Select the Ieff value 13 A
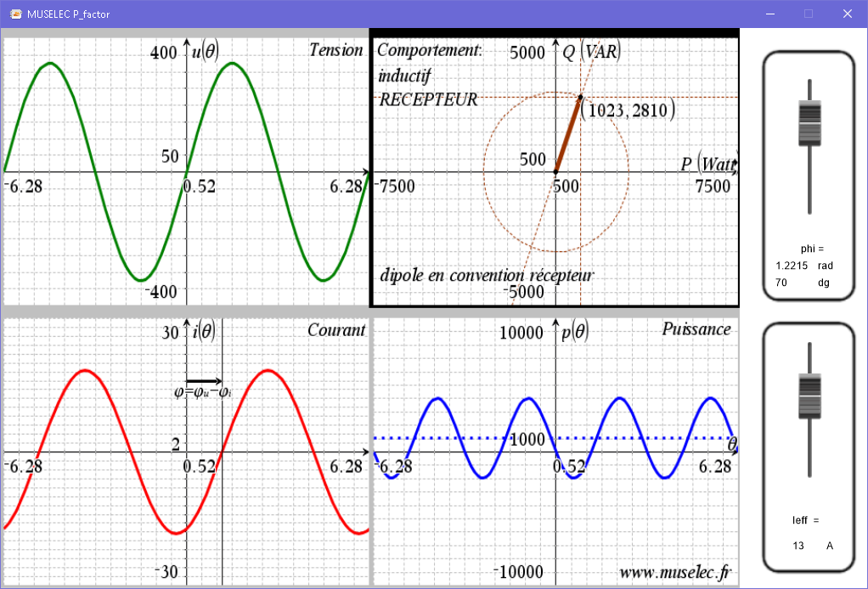The height and width of the screenshot is (589, 868). click(x=798, y=546)
